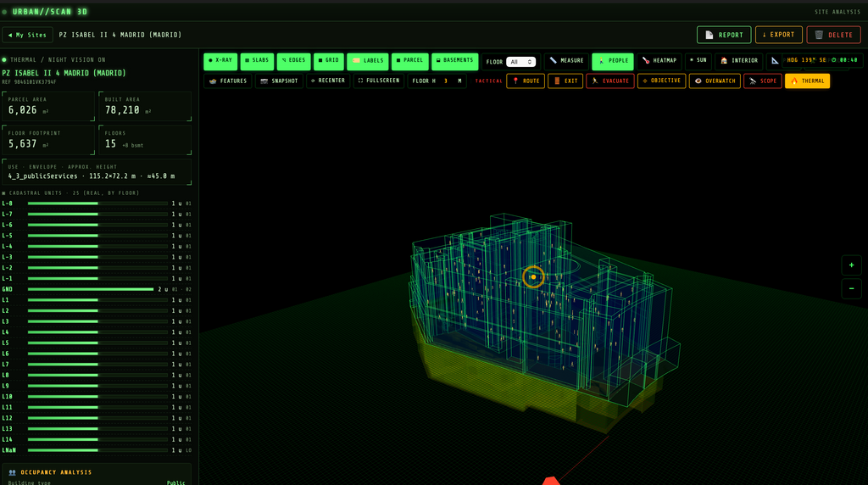Toggle SLABS display

click(257, 61)
